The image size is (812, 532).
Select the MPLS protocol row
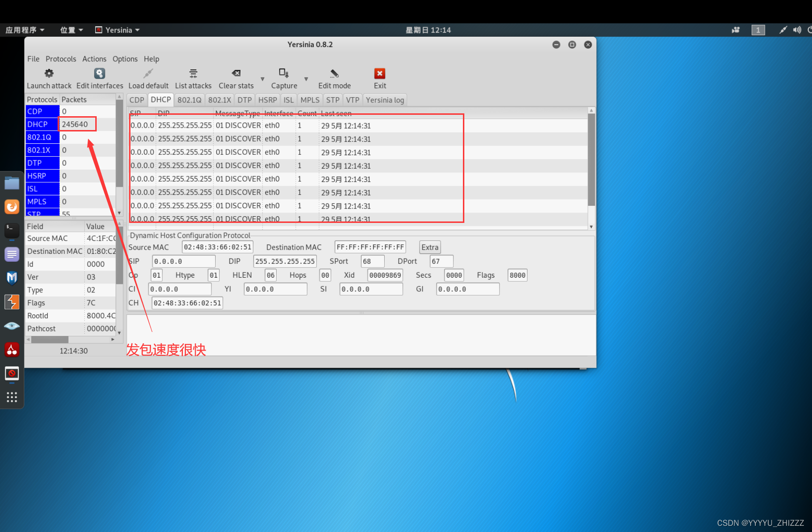70,201
